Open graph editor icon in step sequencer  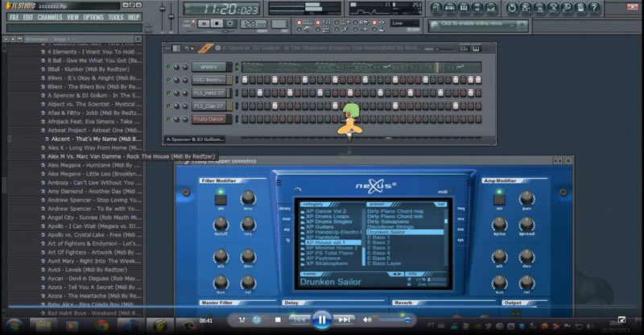464,48
